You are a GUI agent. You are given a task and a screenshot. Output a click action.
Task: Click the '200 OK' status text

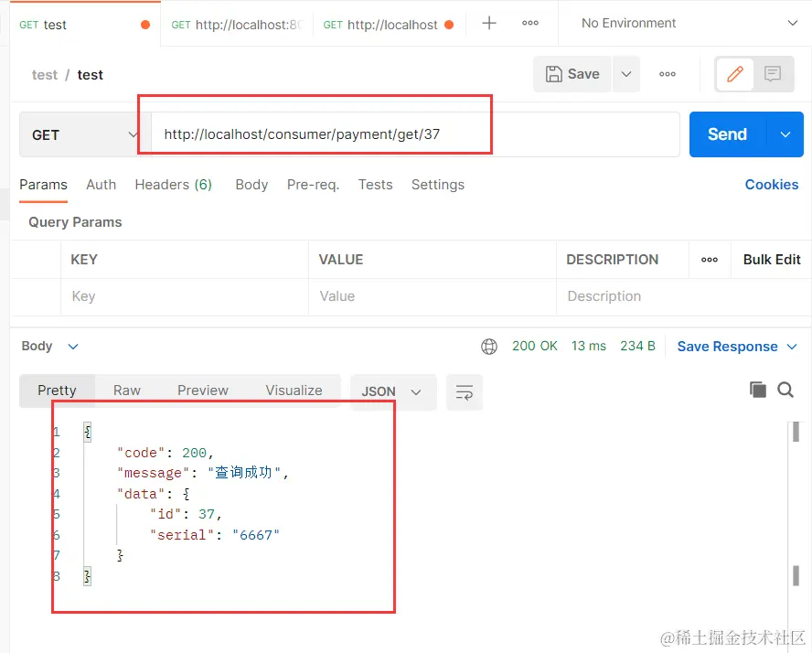point(534,346)
